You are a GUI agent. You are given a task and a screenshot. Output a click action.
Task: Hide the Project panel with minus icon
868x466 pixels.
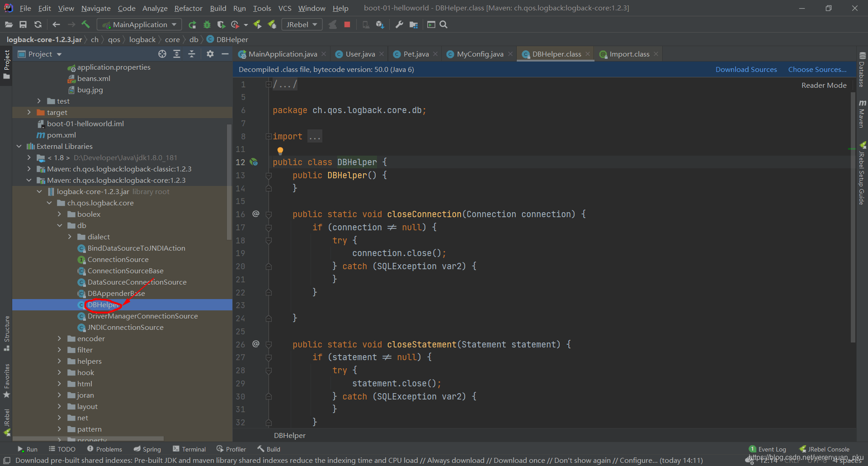[225, 54]
